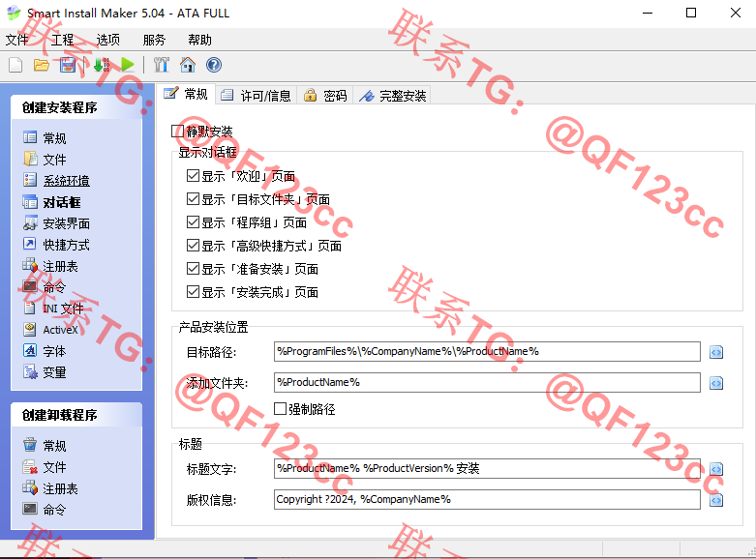Open 文件 under 创建卸载程序
This screenshot has height=559, width=756.
(x=45, y=467)
